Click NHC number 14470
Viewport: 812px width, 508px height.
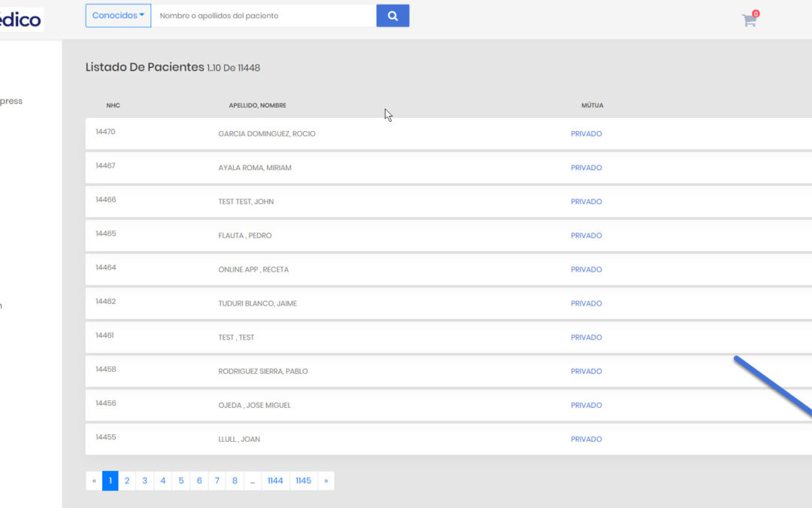click(106, 132)
